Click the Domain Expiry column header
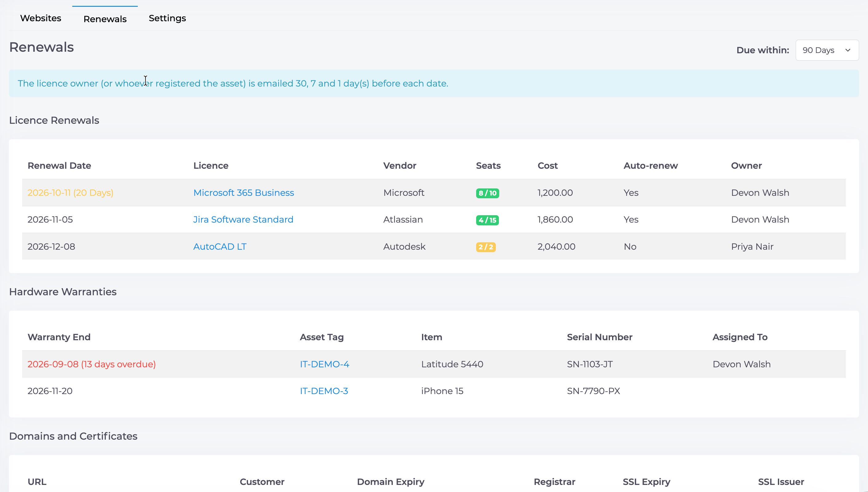Image resolution: width=868 pixels, height=492 pixels. point(391,482)
